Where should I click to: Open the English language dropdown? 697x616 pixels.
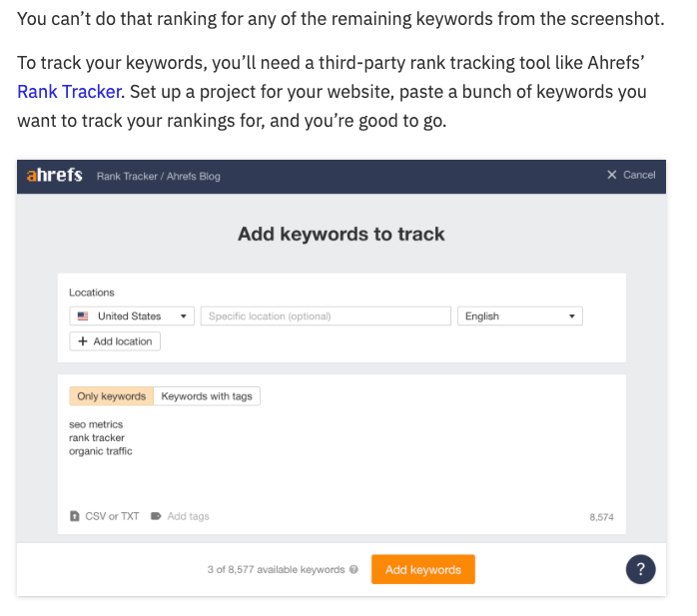click(519, 316)
